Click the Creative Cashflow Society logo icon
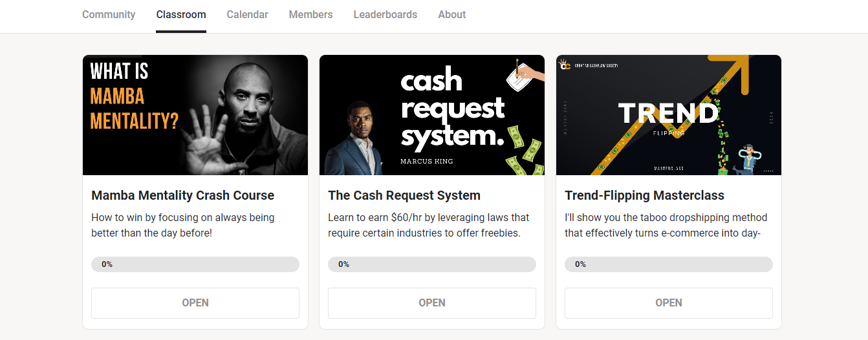 565,65
